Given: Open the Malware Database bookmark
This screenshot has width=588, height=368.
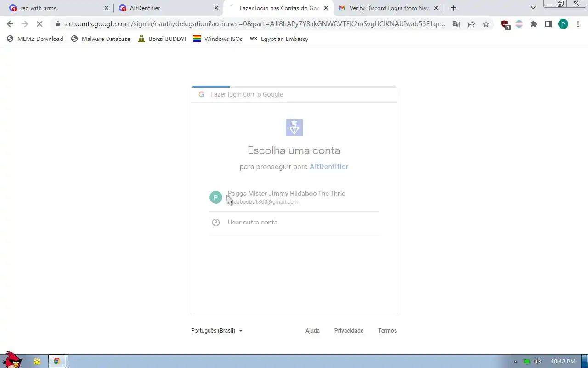Looking at the screenshot, I should click(101, 39).
